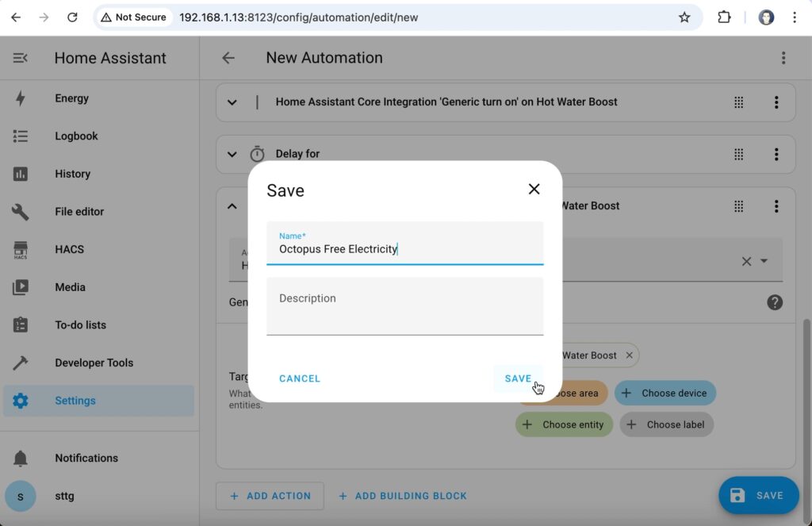Image resolution: width=812 pixels, height=526 pixels.
Task: Clear the selected action field
Action: 746,261
